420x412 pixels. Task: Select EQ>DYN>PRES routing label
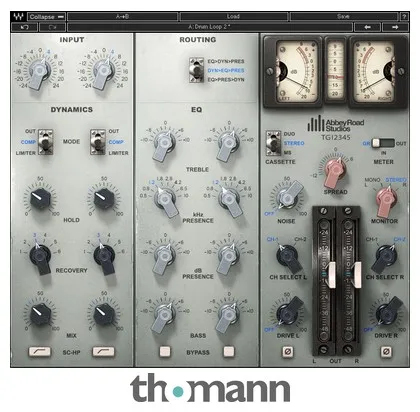pyautogui.click(x=226, y=61)
